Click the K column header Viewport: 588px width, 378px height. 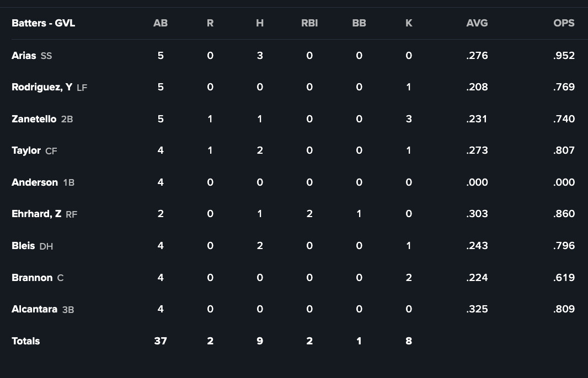point(409,23)
